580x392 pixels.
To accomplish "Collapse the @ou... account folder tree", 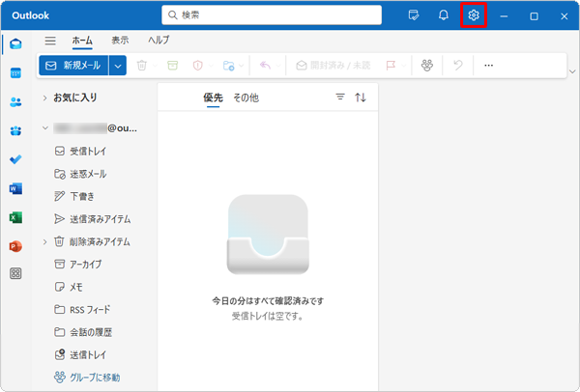I will point(45,127).
